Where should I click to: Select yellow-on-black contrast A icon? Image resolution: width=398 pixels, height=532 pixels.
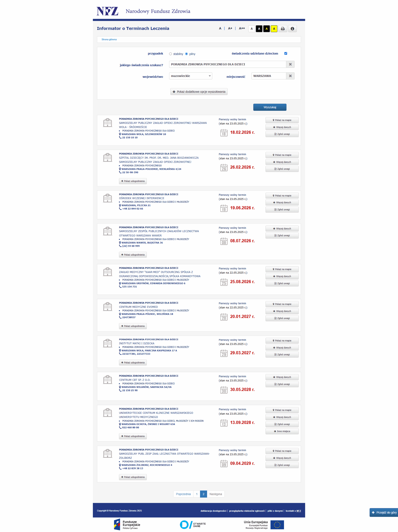tap(267, 29)
